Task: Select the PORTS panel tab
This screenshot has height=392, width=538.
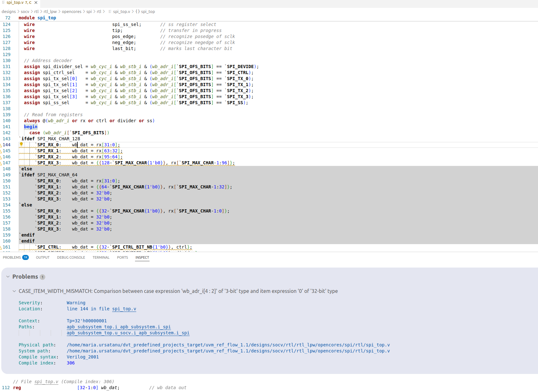Action: pos(122,257)
